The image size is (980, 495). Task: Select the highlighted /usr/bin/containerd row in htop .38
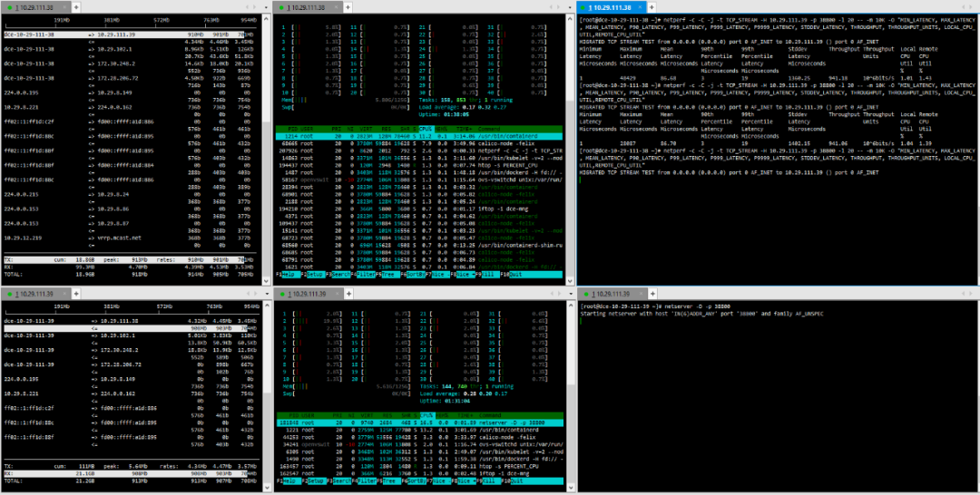pyautogui.click(x=419, y=135)
